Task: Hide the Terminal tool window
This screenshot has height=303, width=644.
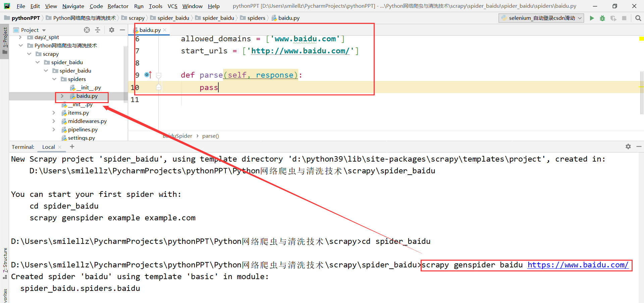Action: click(x=639, y=146)
